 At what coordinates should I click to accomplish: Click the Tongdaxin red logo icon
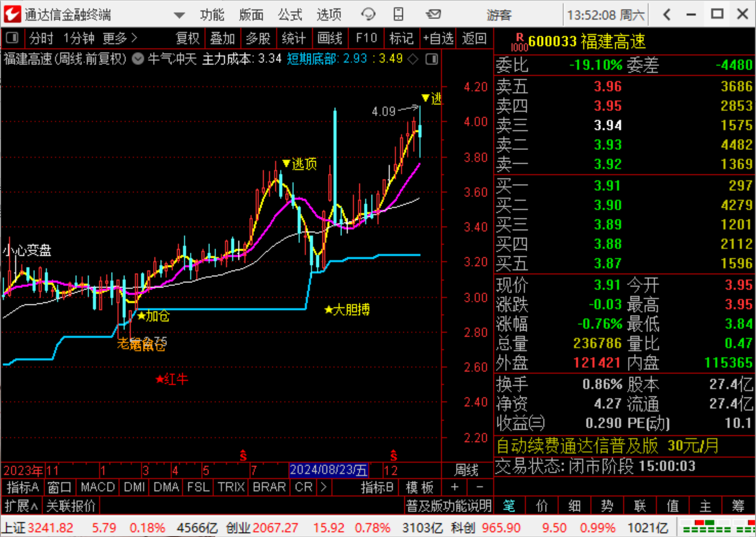tap(12, 15)
